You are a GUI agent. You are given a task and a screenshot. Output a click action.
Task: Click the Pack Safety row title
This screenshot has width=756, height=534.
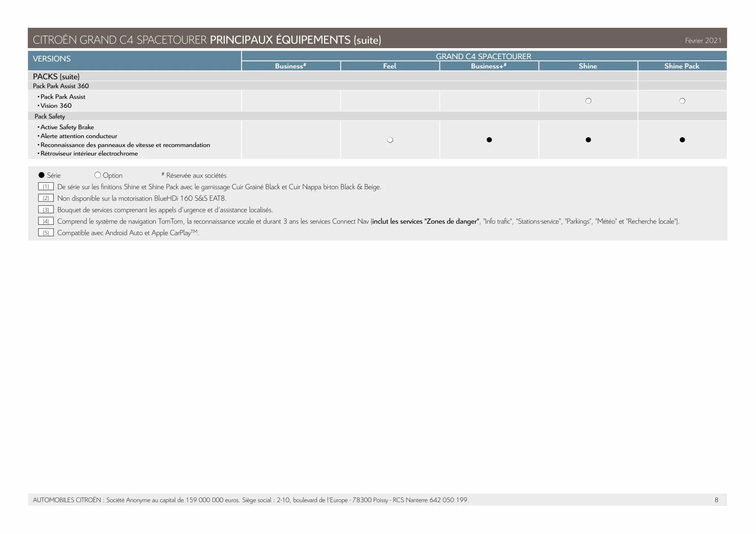click(x=50, y=116)
